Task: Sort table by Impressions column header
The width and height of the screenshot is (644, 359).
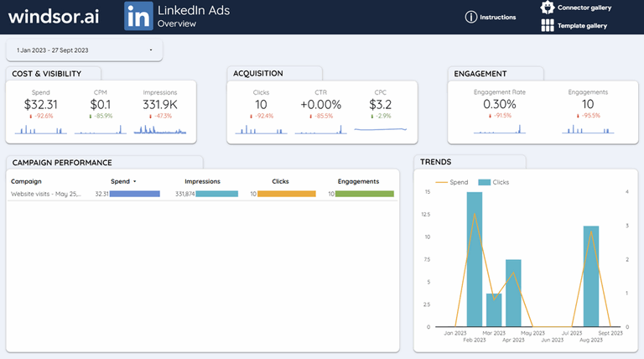Action: (x=202, y=181)
